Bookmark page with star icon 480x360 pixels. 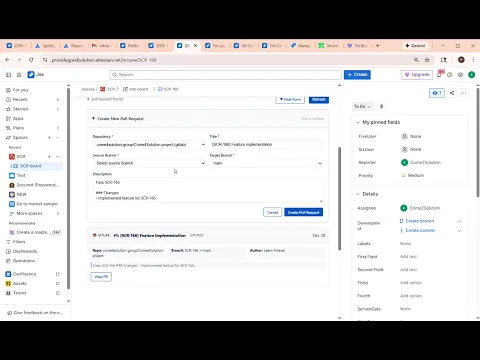pyautogui.click(x=427, y=60)
